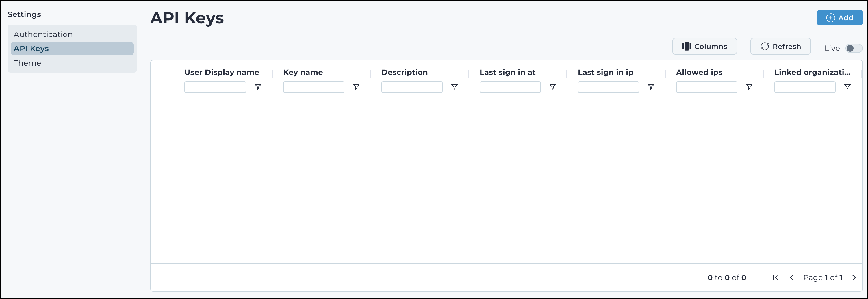
Task: Open filter menu for User Display name
Action: click(x=258, y=87)
